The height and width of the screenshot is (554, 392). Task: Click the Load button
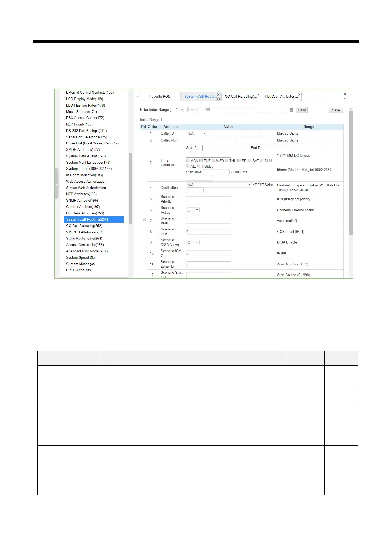(302, 110)
